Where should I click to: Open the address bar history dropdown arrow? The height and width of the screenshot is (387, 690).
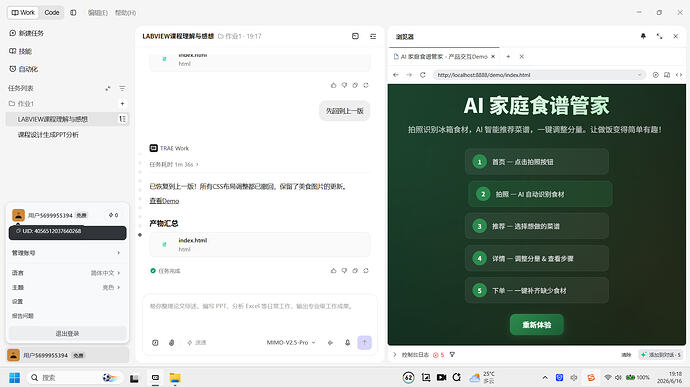pyautogui.click(x=639, y=75)
